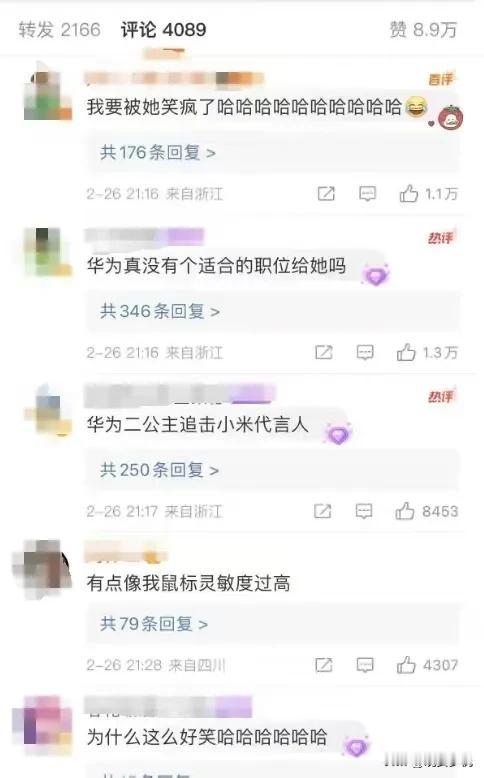Reply to 有点像我鼠标灵敏度过高 comment
484x778 pixels.
[x=365, y=665]
